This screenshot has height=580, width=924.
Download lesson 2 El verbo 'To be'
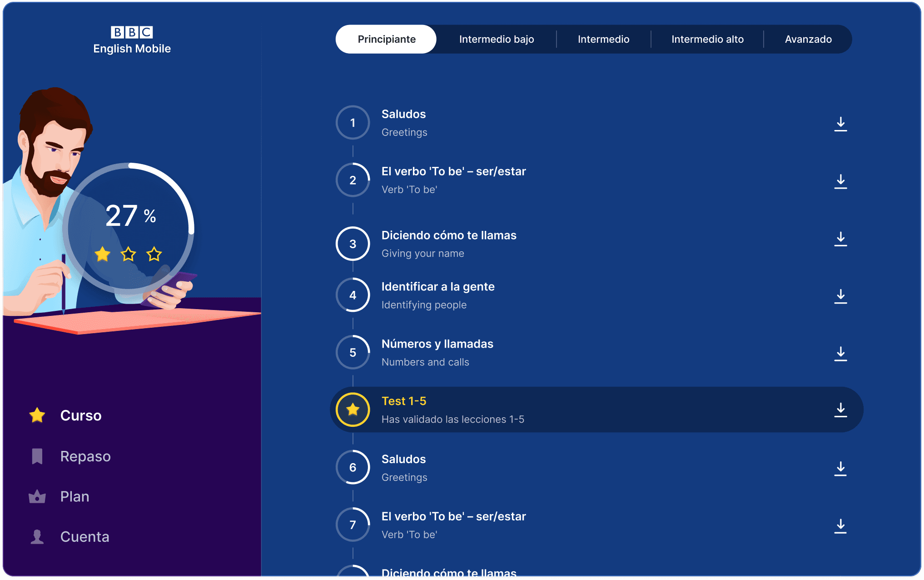click(x=840, y=181)
